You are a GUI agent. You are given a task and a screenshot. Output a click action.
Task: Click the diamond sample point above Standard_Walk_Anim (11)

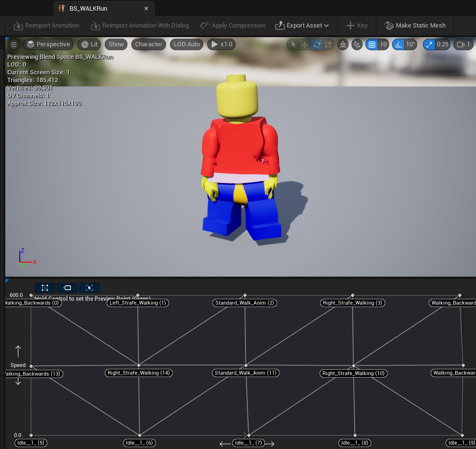(246, 365)
